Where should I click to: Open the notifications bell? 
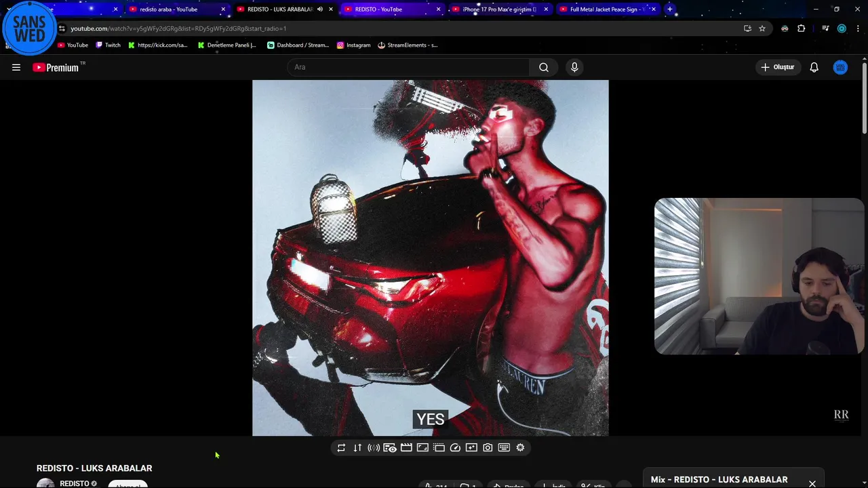[814, 67]
